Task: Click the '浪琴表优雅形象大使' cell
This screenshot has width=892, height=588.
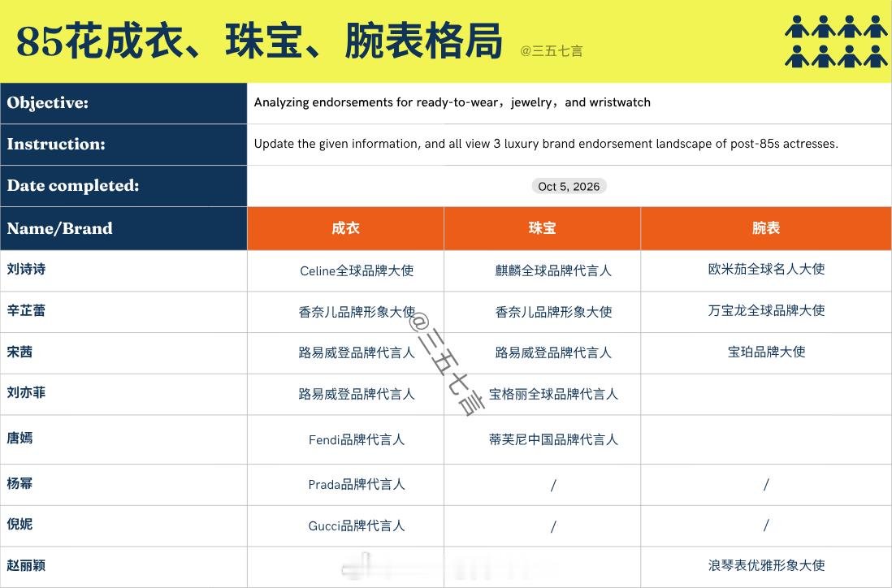Action: (766, 566)
